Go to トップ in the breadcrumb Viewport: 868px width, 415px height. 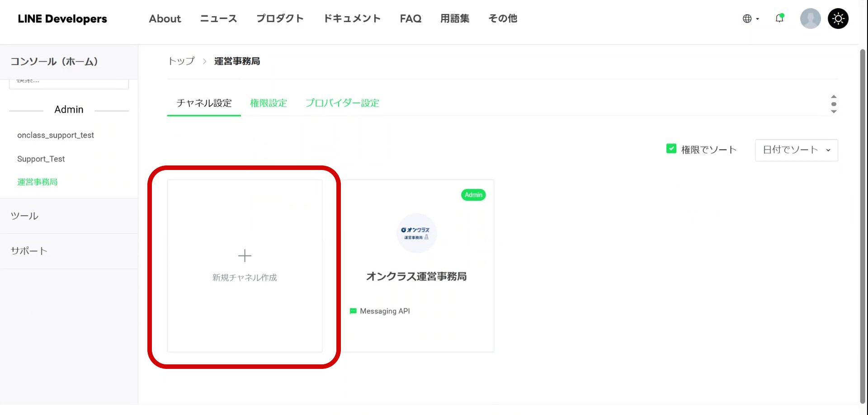coord(181,61)
